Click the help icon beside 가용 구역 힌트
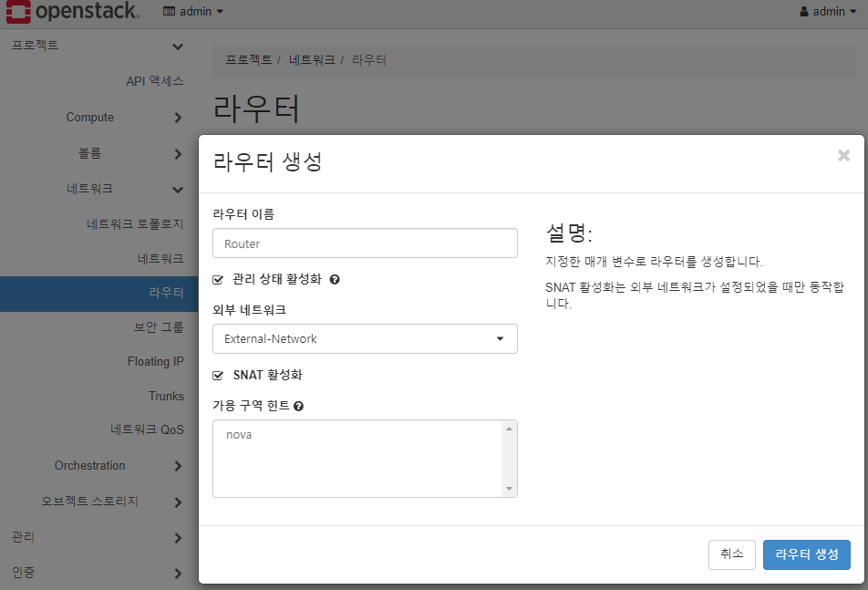The image size is (868, 590). coord(298,406)
